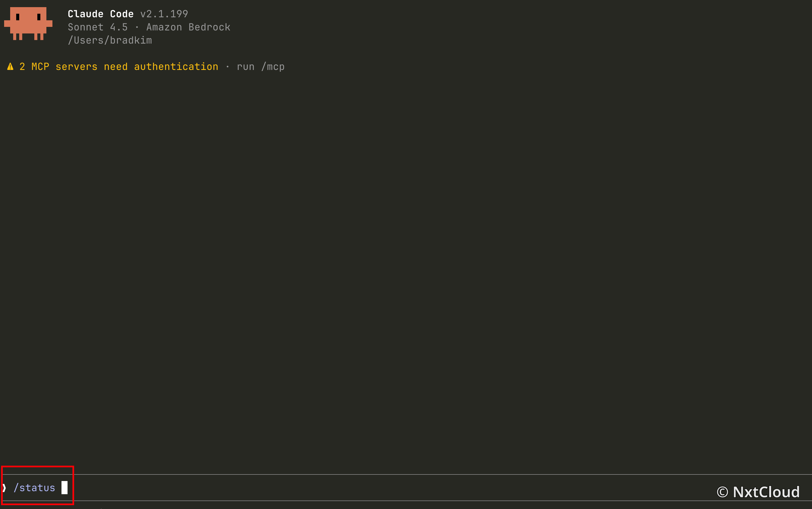
Task: Click the /status command in the prompt
Action: click(x=34, y=488)
